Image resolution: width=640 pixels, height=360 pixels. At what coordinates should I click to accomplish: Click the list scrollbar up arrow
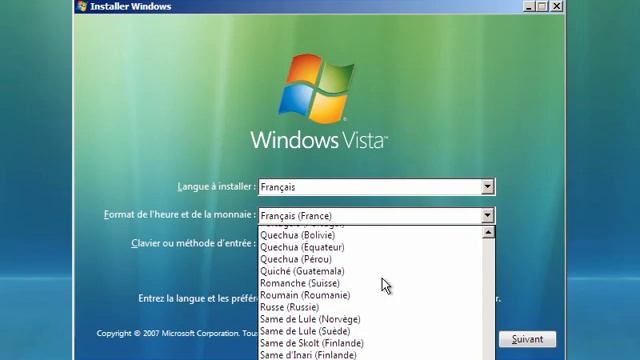point(488,233)
